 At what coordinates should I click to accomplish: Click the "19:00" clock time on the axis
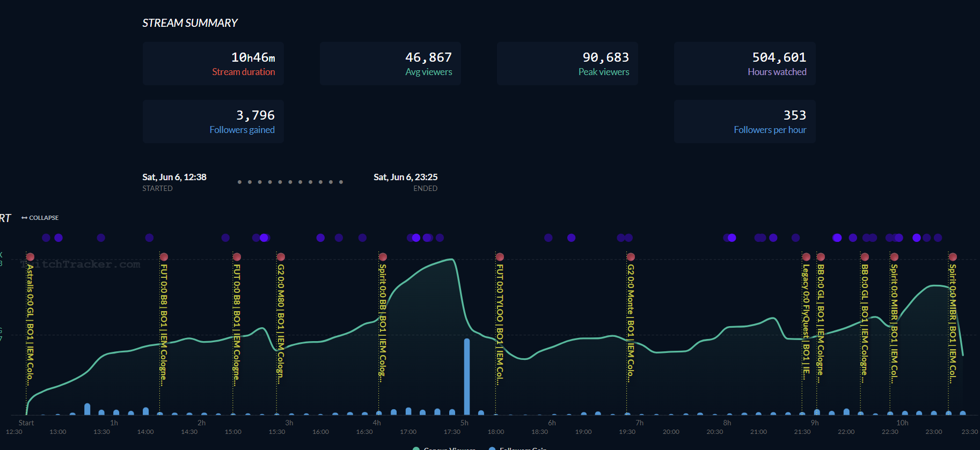[583, 432]
